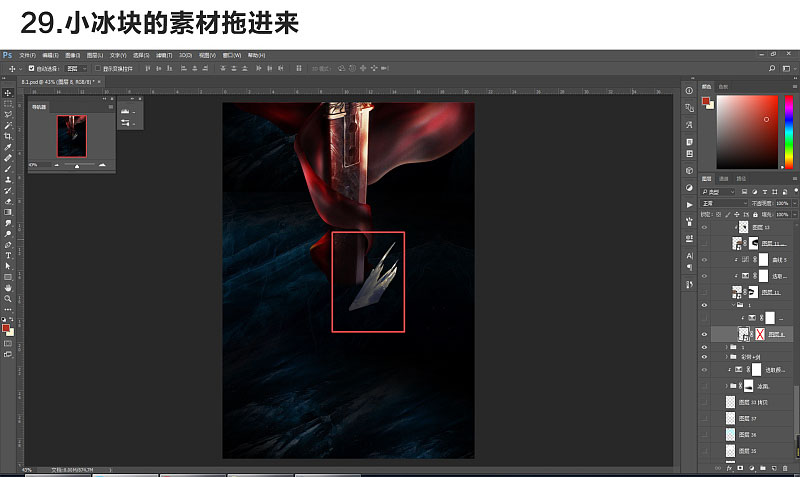Open the 选择(S) menu

point(141,55)
